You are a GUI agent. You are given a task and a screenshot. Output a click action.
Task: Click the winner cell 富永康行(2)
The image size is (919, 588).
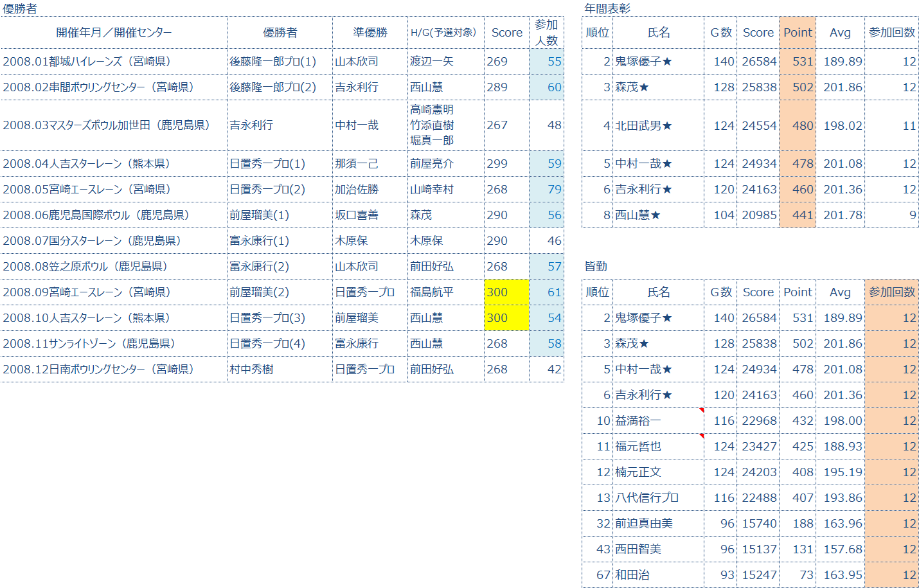(x=280, y=266)
